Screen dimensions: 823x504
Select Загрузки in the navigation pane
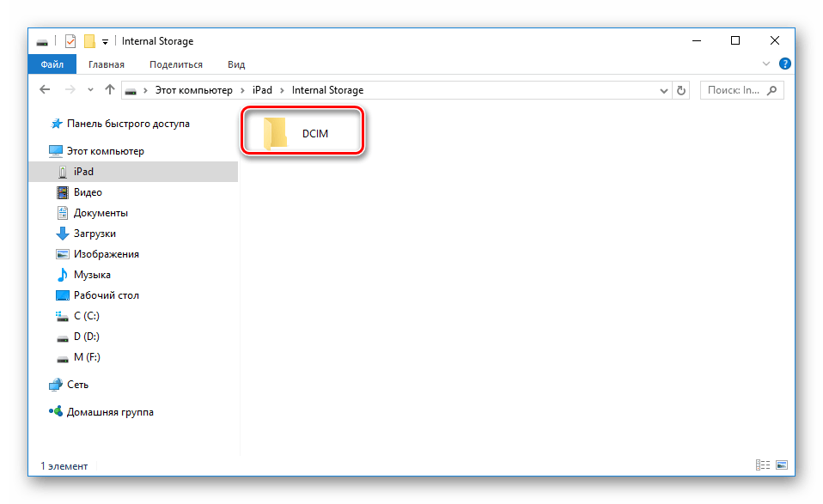click(x=94, y=234)
